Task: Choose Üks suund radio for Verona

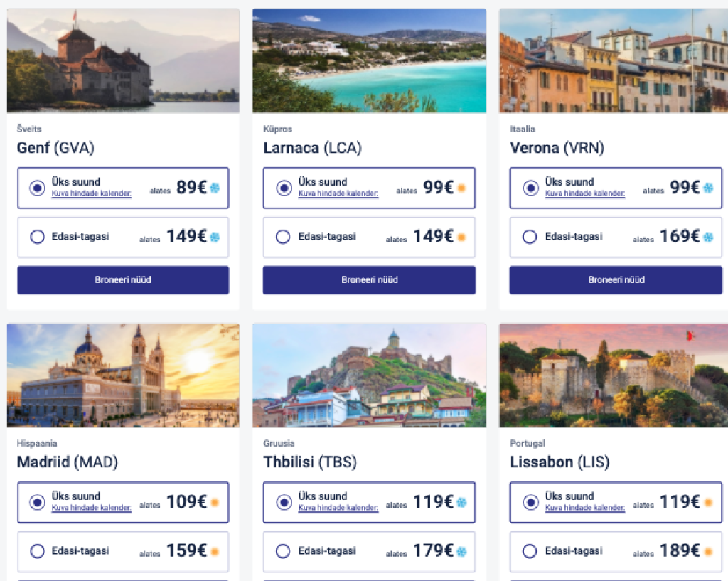Action: coord(530,188)
